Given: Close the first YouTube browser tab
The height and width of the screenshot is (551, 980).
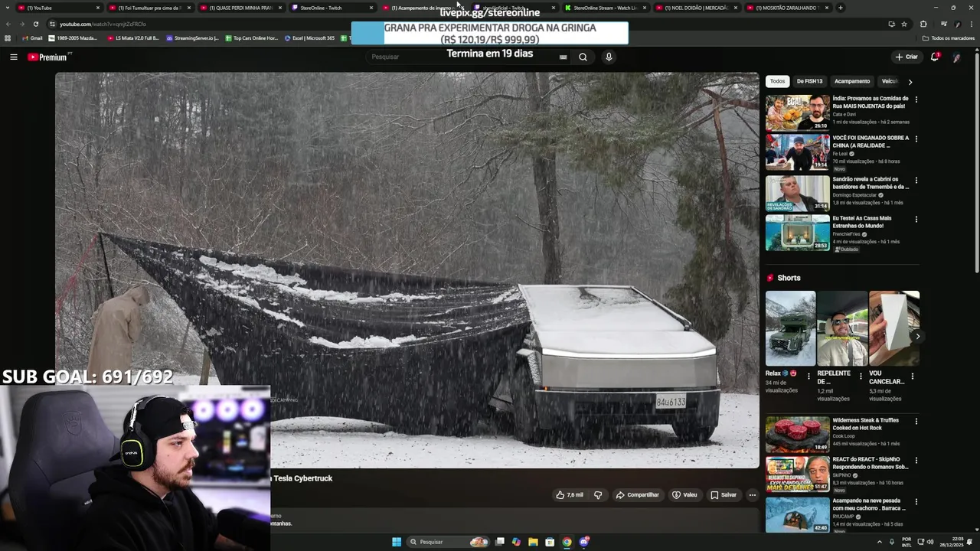Looking at the screenshot, I should pyautogui.click(x=98, y=8).
